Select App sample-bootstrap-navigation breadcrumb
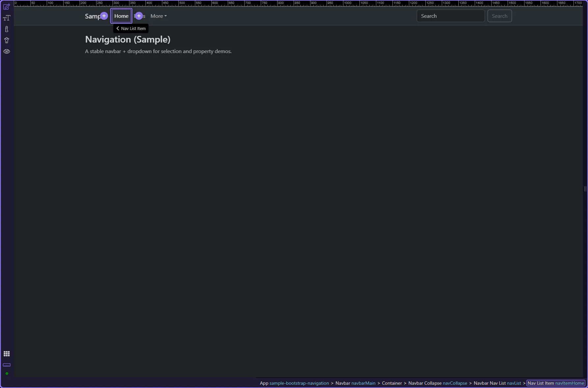Image resolution: width=588 pixels, height=388 pixels. (x=294, y=383)
